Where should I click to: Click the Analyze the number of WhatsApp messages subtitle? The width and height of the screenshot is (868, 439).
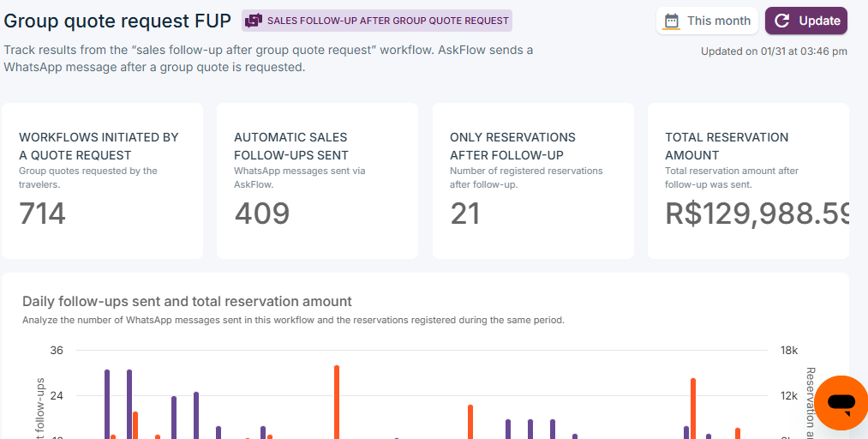tap(293, 320)
